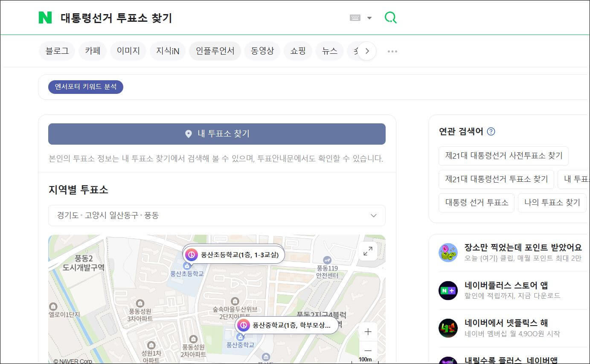The image size is (590, 364).
Task: Switch to the 쇼핑 tab
Action: (298, 51)
